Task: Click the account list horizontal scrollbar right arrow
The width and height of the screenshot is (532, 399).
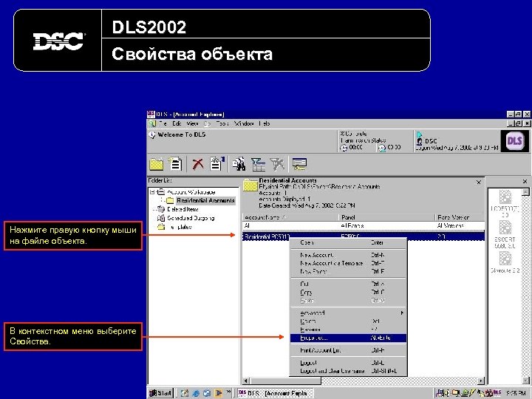Action: [x=481, y=381]
